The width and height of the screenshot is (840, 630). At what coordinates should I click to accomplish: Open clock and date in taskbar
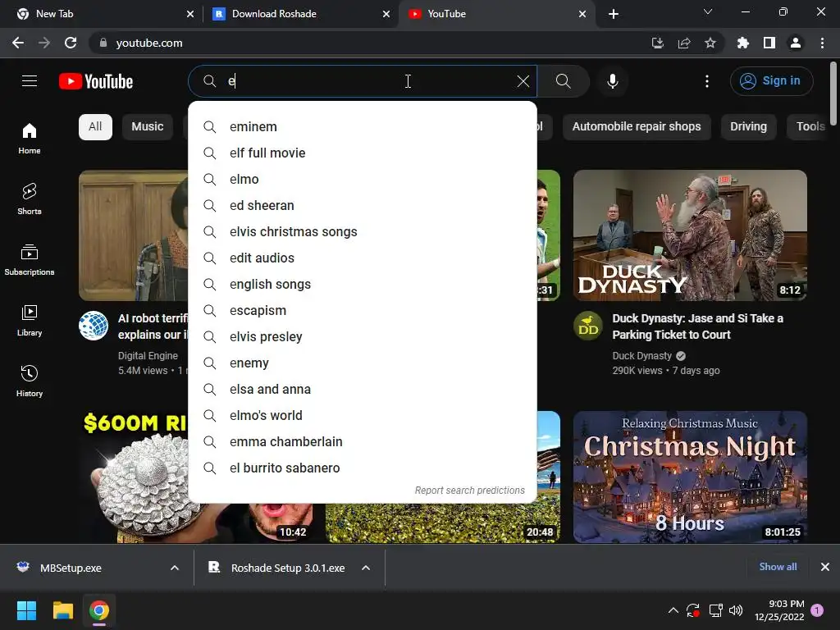click(779, 610)
